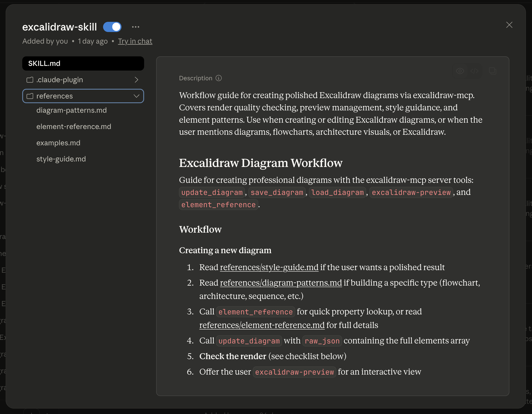Close the excalidraw-skill dialog
The height and width of the screenshot is (414, 532).
coord(509,25)
